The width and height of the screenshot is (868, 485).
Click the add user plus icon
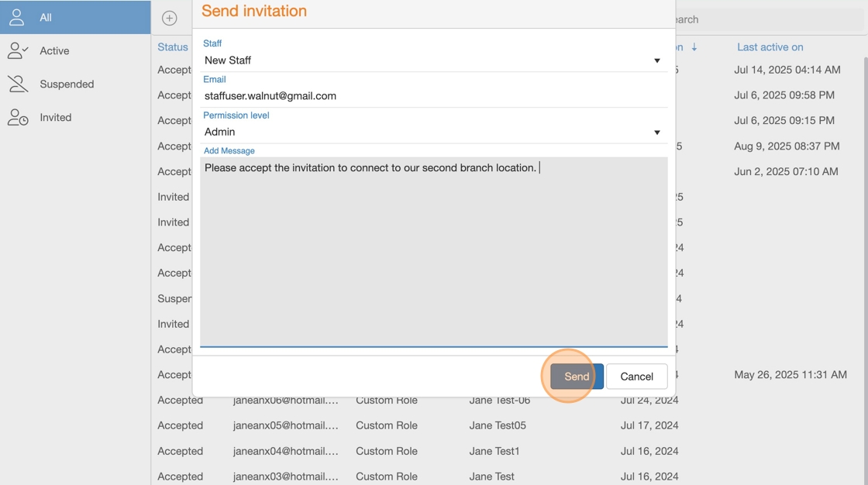point(169,18)
